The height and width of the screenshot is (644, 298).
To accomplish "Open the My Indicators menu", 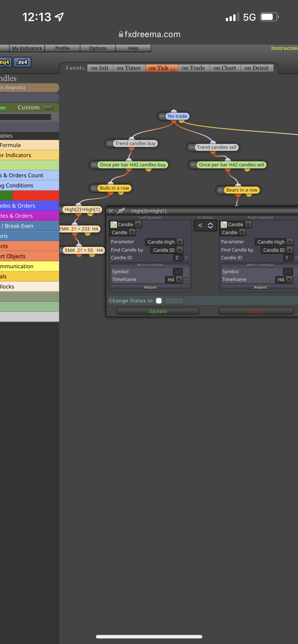I will click(27, 48).
